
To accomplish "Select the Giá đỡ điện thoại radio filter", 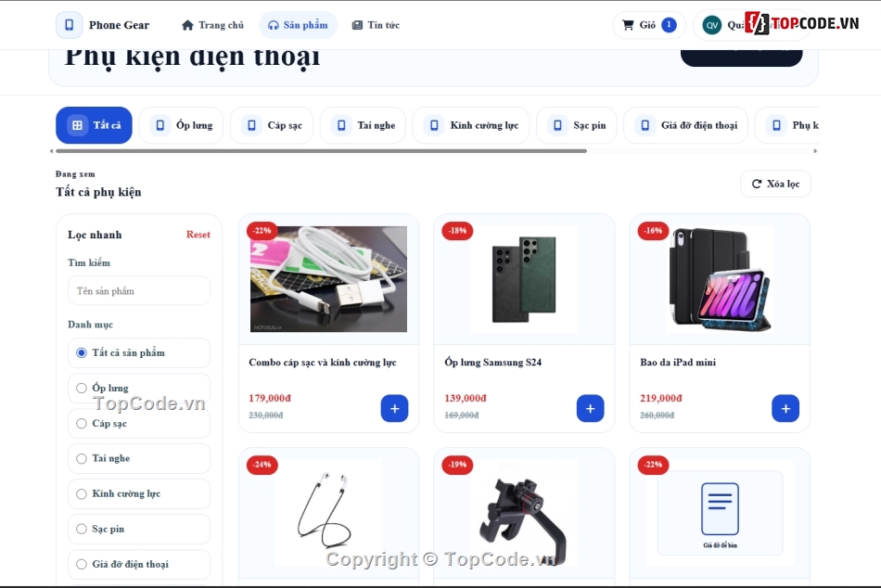I will (82, 565).
